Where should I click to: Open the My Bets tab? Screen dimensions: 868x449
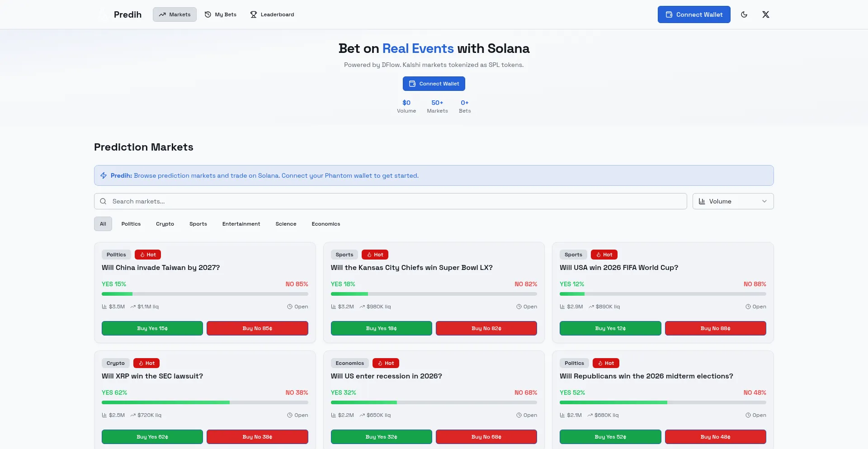221,14
